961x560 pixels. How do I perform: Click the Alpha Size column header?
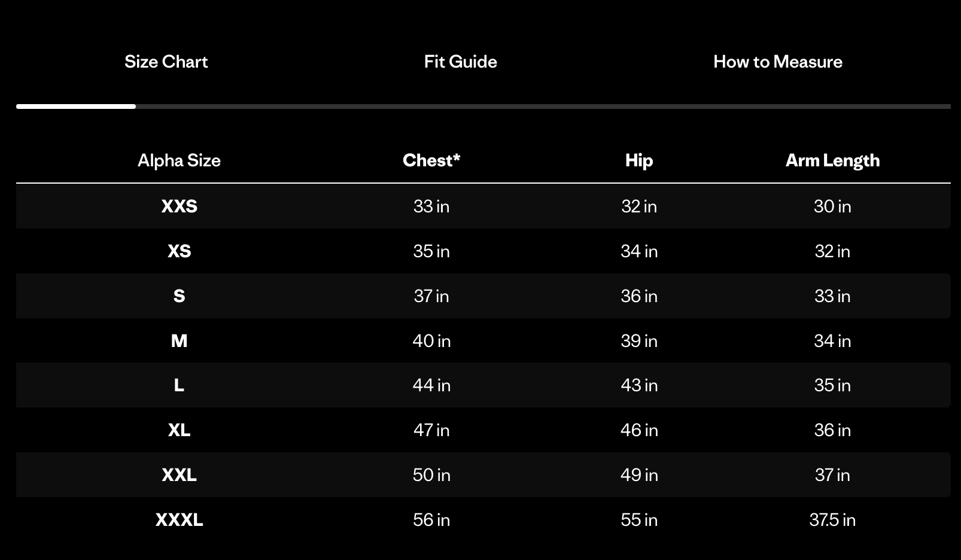coord(179,160)
